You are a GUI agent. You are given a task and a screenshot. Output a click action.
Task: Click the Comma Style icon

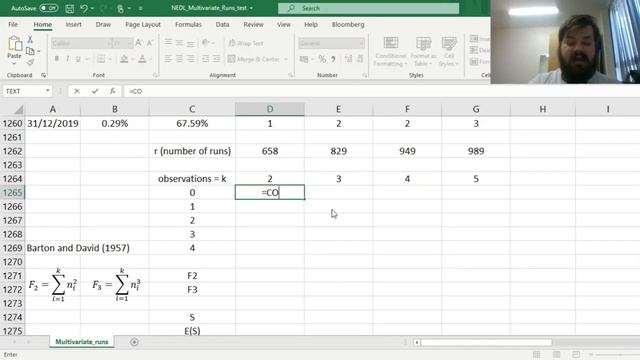[x=333, y=59]
